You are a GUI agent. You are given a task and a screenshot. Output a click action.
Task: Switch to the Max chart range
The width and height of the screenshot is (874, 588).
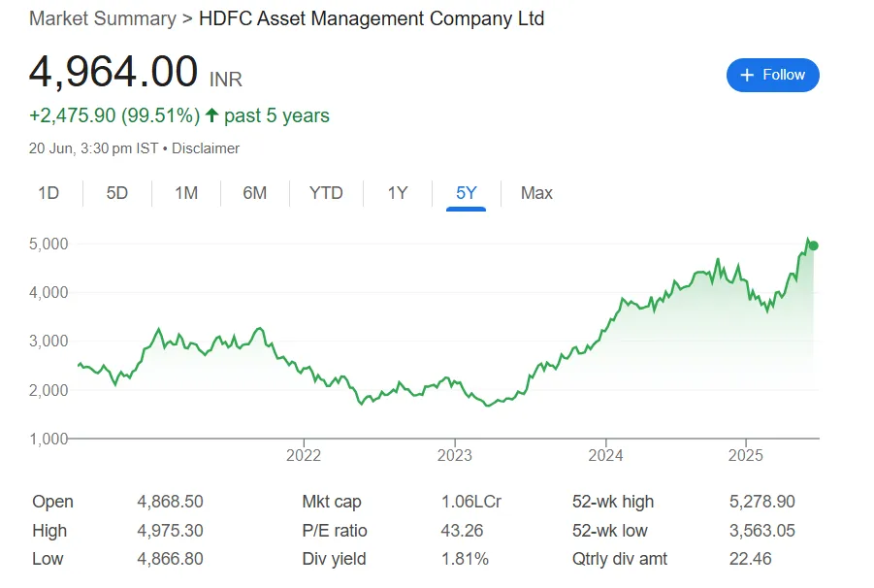(x=536, y=193)
